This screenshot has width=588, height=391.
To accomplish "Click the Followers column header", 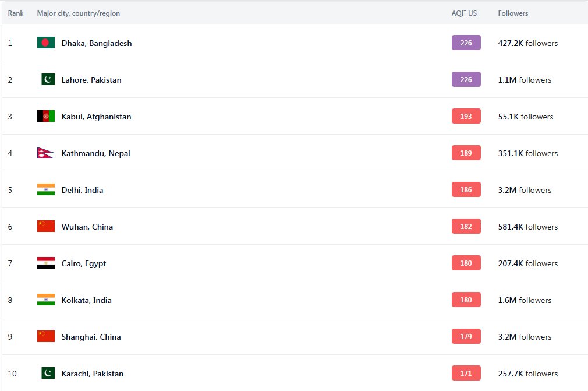I will coord(513,13).
